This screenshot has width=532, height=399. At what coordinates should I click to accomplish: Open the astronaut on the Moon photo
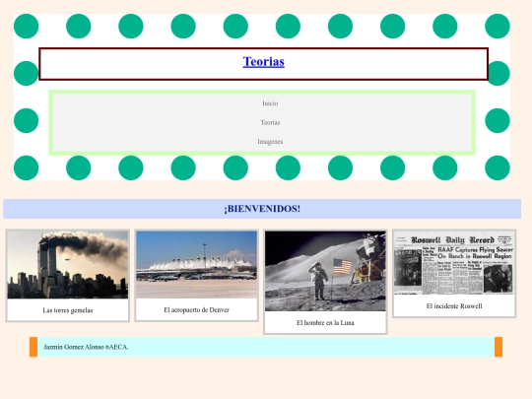click(x=325, y=271)
